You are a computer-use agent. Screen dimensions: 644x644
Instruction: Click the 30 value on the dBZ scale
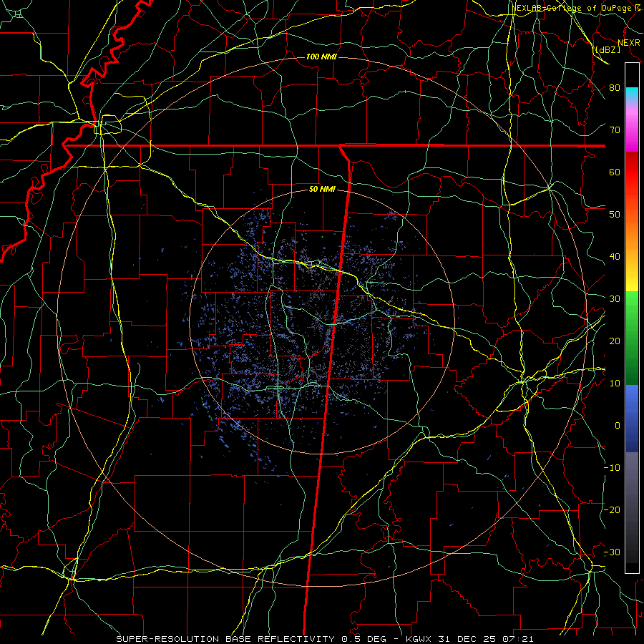[615, 298]
